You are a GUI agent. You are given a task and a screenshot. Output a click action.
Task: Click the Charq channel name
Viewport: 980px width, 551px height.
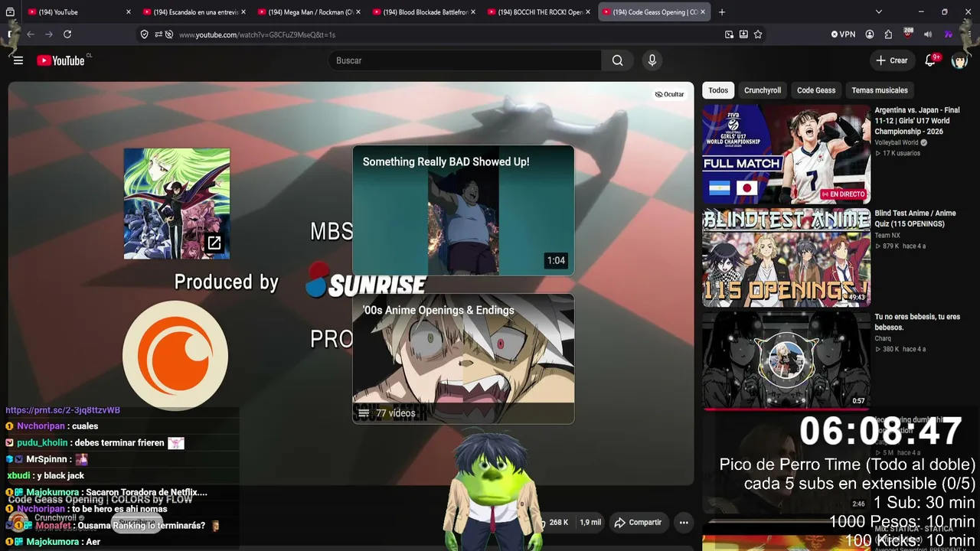tap(883, 338)
